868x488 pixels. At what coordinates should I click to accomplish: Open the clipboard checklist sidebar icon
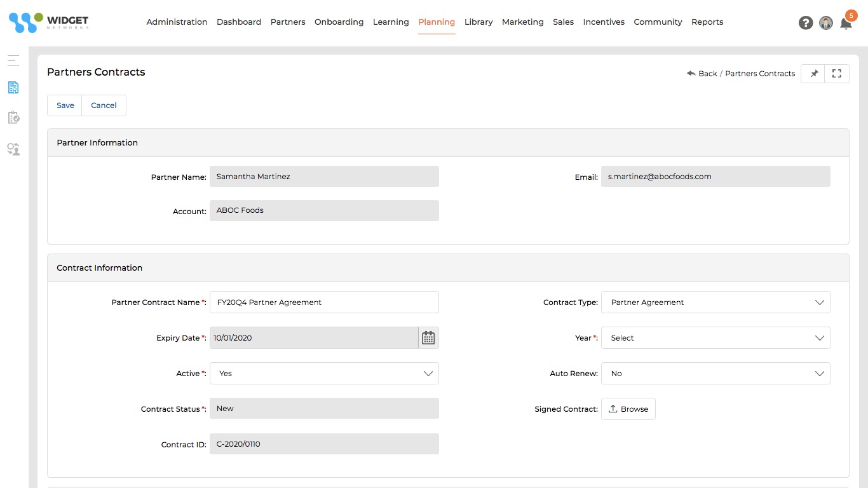(x=13, y=118)
